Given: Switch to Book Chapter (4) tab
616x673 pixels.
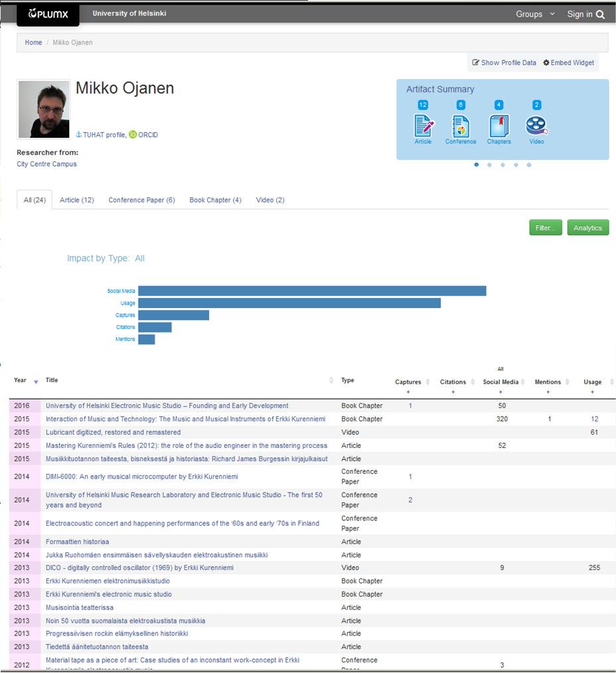Looking at the screenshot, I should click(216, 200).
